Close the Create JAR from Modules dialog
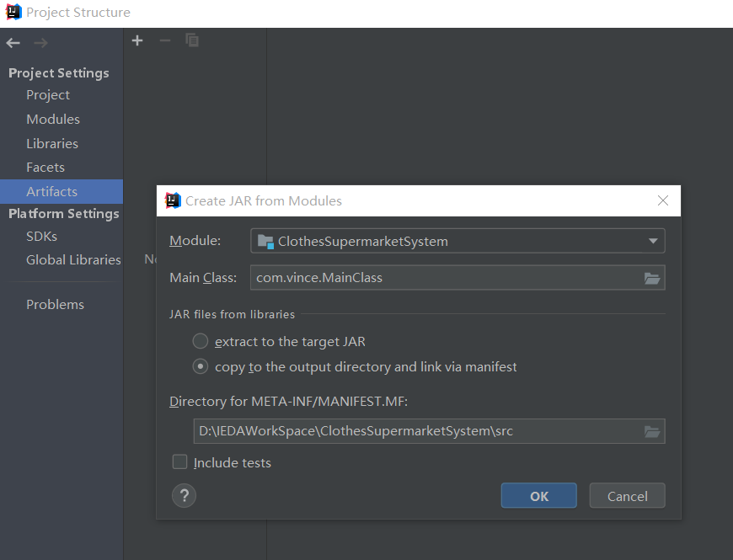Viewport: 733px width, 560px height. 662,200
